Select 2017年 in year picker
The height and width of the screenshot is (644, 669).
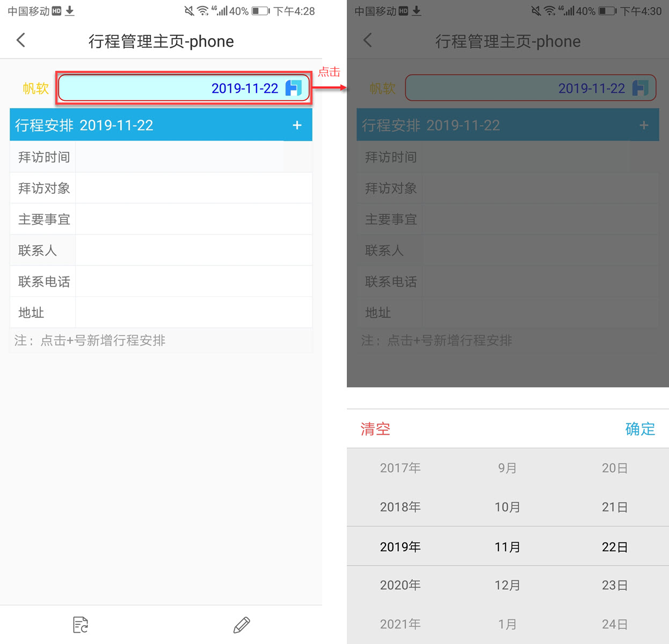(400, 468)
